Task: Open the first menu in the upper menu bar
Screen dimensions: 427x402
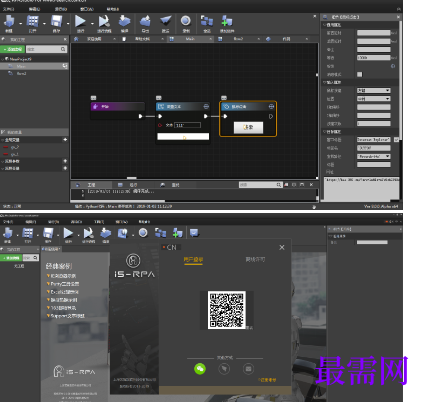Action: [x=9, y=9]
